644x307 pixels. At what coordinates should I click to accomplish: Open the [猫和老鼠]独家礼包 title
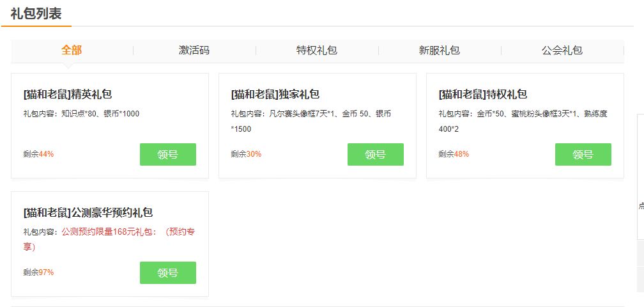(x=275, y=95)
